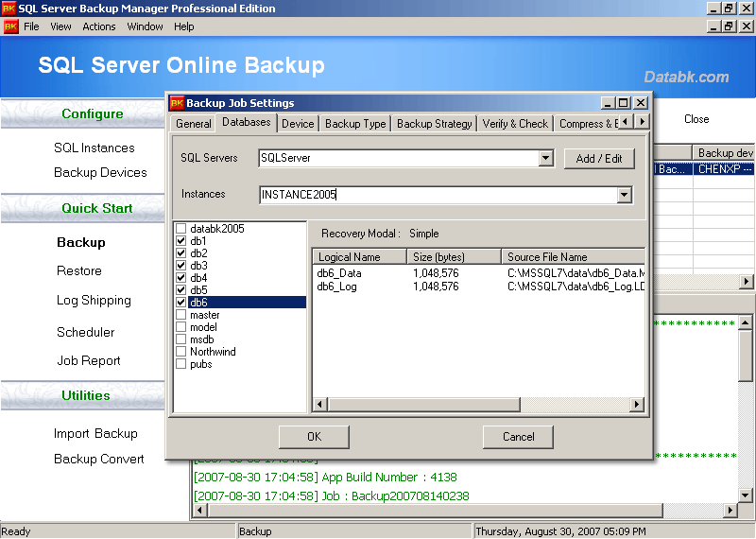This screenshot has height=539, width=756.
Task: Click the Add / Edit button
Action: [x=599, y=158]
